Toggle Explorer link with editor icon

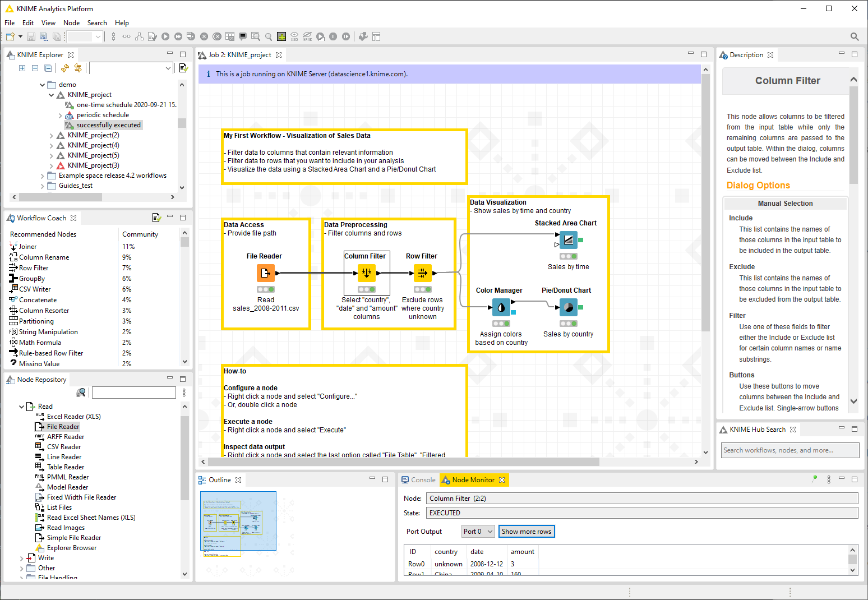77,68
